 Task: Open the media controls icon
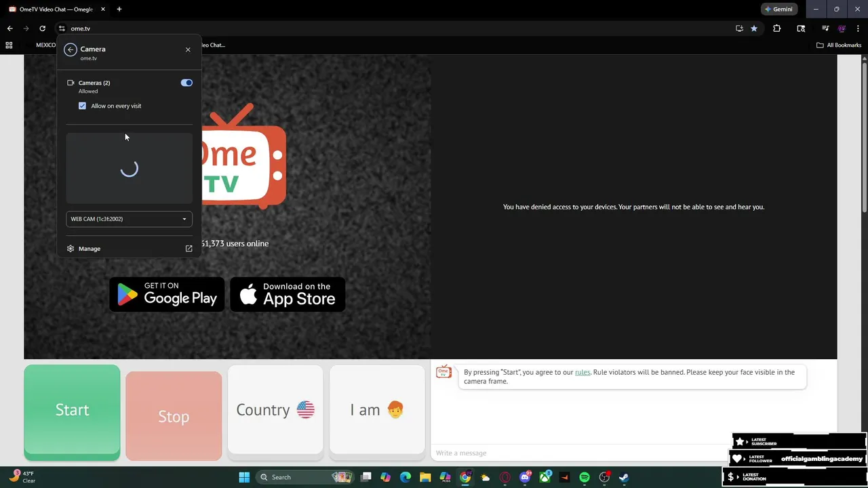pyautogui.click(x=825, y=28)
